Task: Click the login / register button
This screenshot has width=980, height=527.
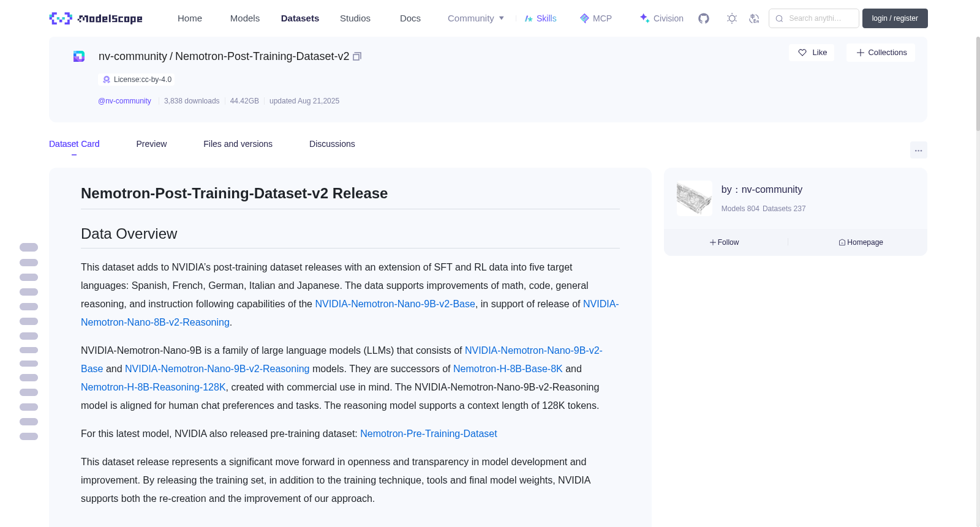Action: (895, 18)
